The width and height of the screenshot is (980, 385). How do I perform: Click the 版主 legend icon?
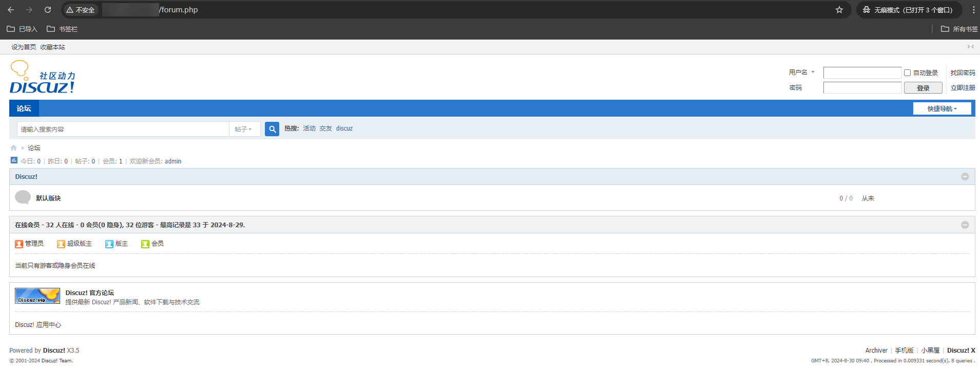point(109,244)
